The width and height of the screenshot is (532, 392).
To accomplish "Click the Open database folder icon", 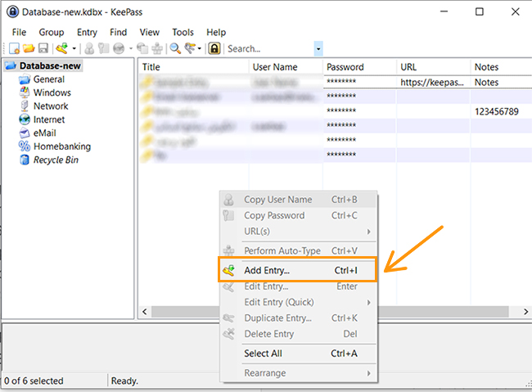I will tap(29, 48).
